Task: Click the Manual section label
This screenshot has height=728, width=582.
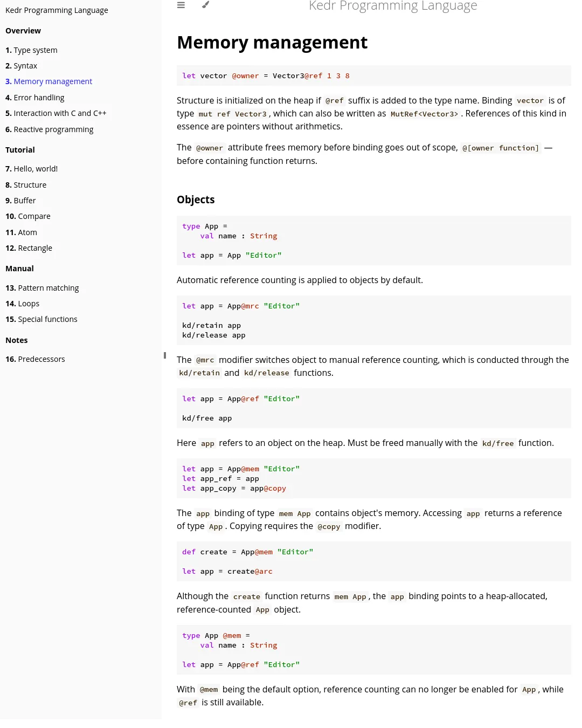Action: coord(19,269)
